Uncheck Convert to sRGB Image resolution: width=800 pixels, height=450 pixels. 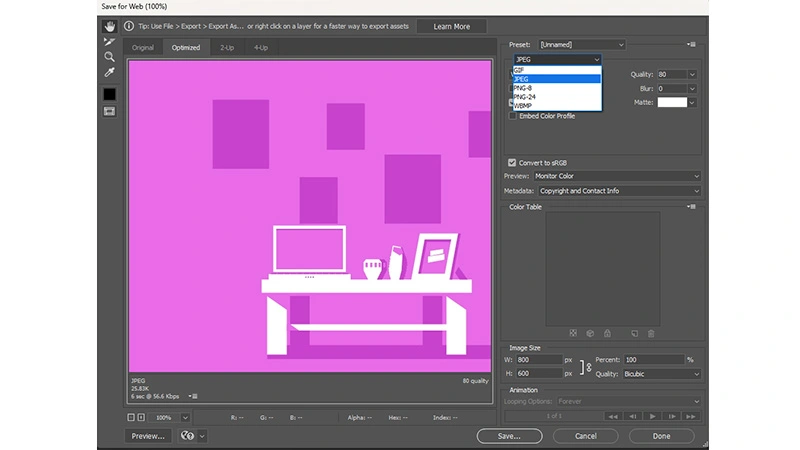[x=512, y=163]
